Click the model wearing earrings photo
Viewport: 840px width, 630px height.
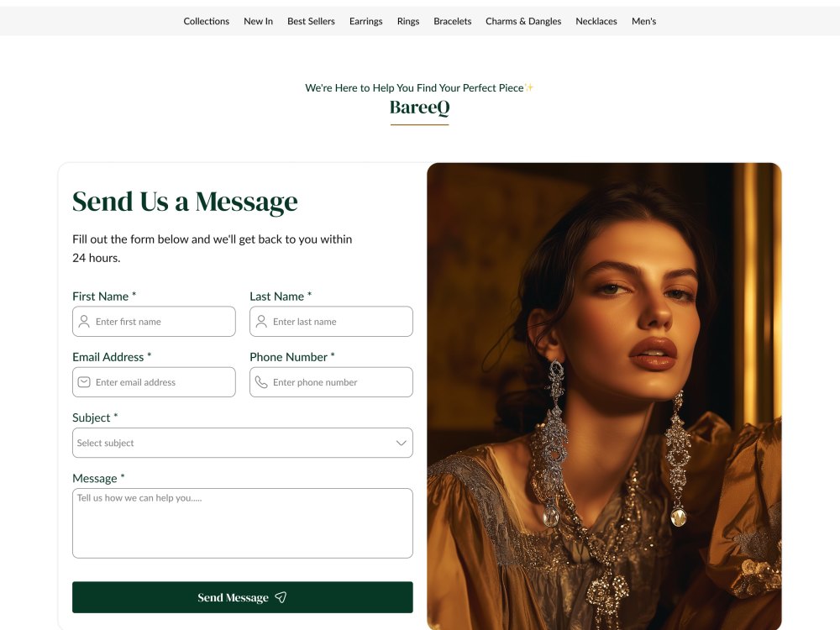[604, 396]
